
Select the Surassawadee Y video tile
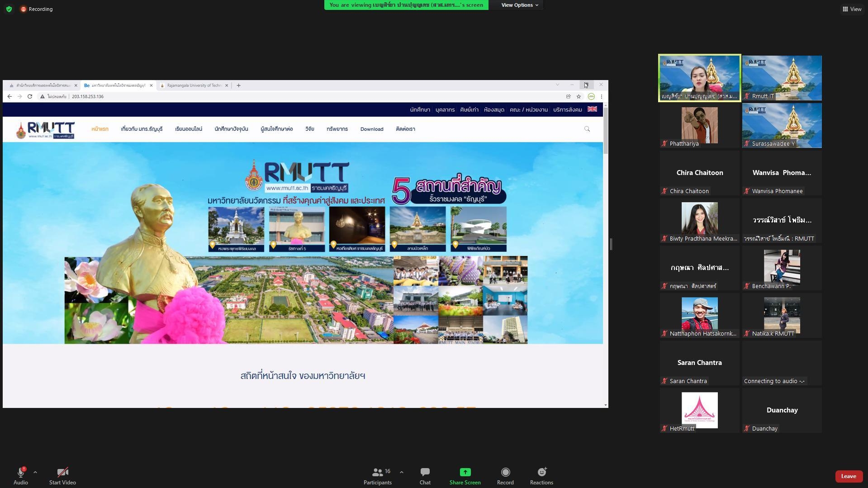782,125
